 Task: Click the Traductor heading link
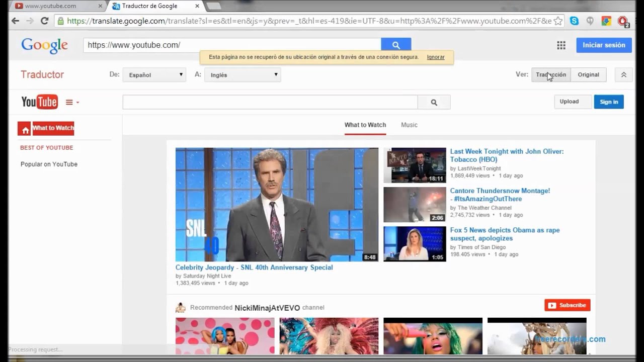(42, 74)
